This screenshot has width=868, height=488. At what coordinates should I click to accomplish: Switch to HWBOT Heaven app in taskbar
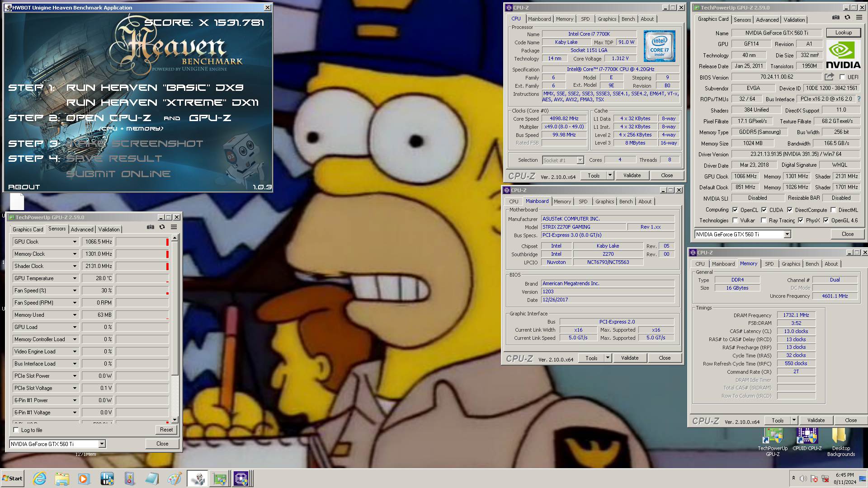(x=197, y=479)
